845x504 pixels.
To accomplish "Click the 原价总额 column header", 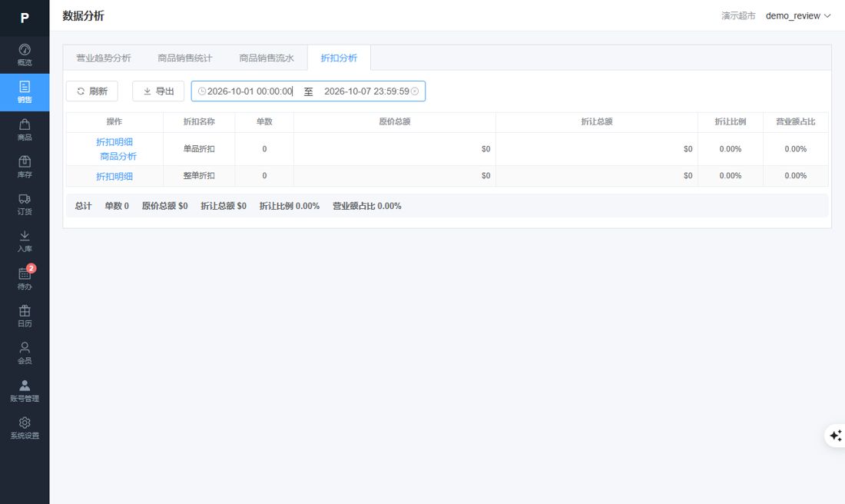I will 395,122.
